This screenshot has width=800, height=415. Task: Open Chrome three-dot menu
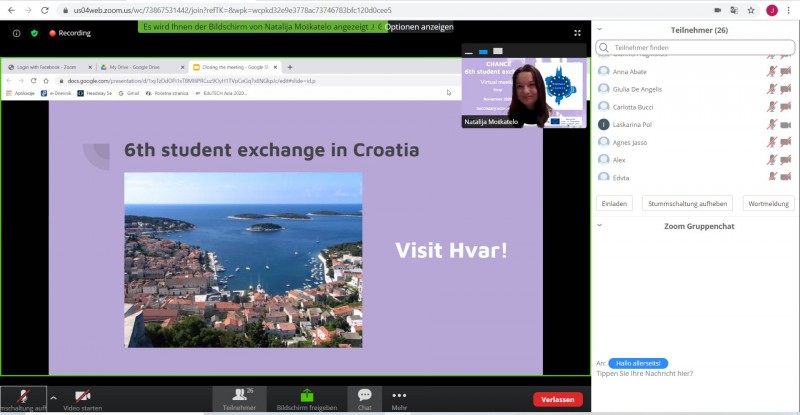click(x=789, y=10)
